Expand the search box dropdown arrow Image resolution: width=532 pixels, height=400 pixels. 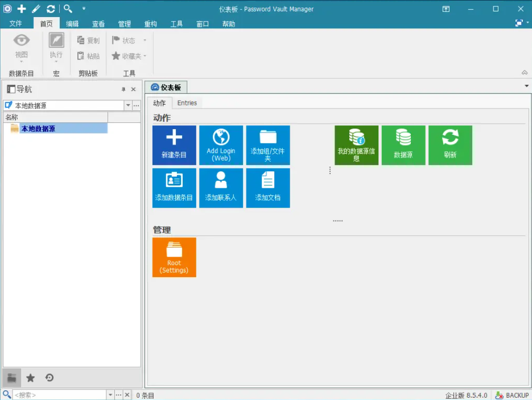pyautogui.click(x=110, y=395)
